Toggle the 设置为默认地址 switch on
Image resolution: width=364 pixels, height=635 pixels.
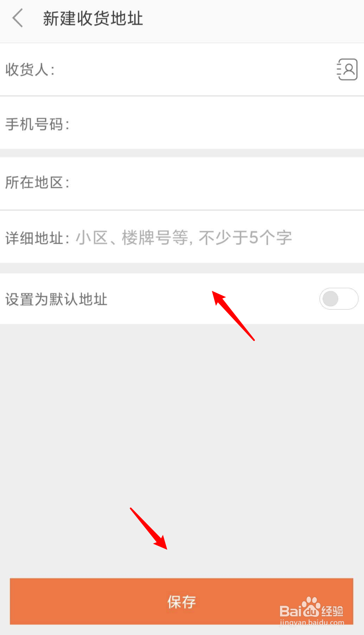coord(339,299)
